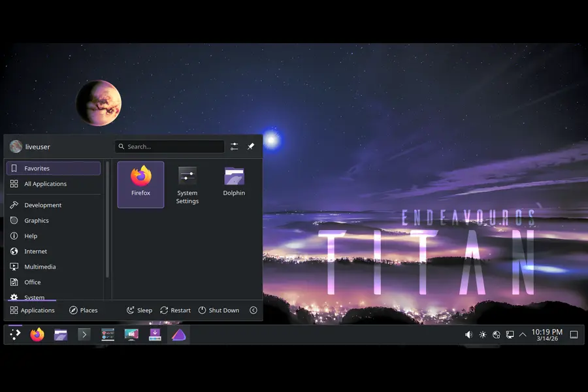
Task: Adjust brightness via the sun tray icon
Action: (483, 335)
